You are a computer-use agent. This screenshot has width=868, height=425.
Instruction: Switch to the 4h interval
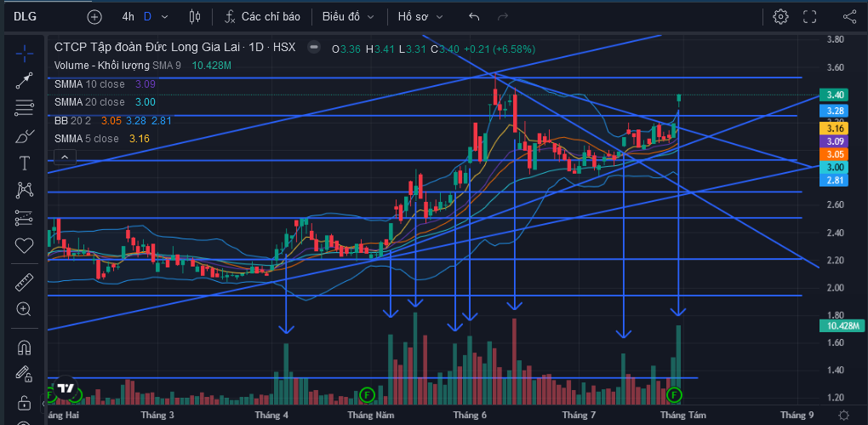tap(128, 17)
